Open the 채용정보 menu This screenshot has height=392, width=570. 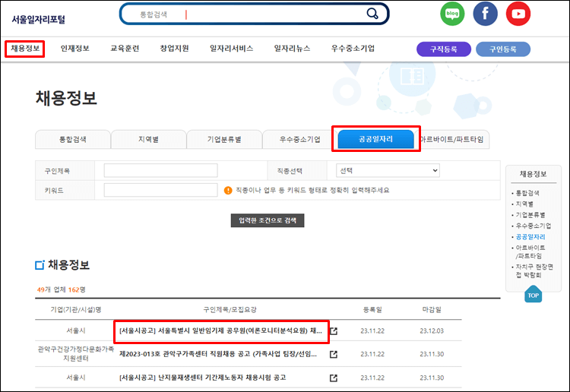(25, 49)
